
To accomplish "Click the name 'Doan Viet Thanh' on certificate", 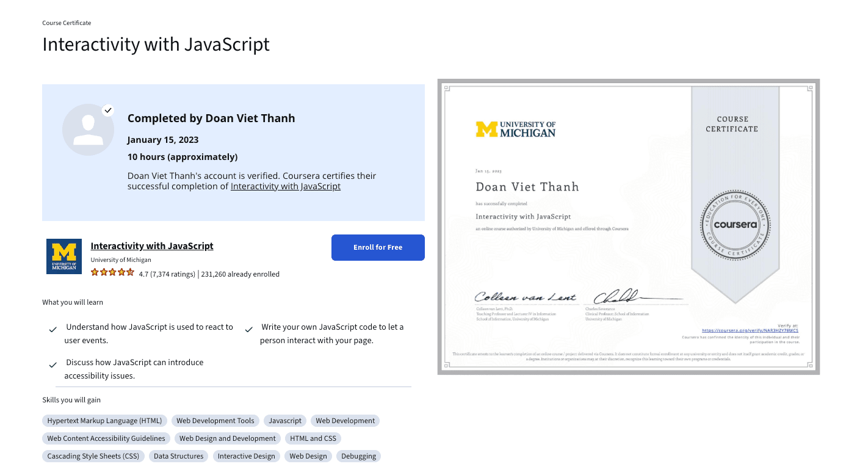I will coord(527,187).
